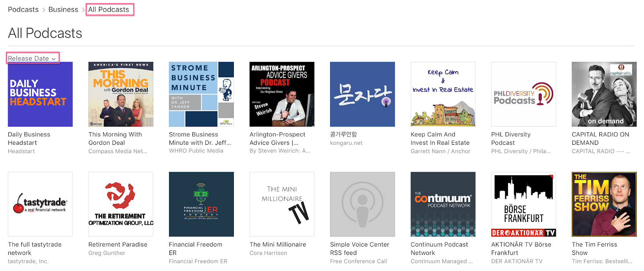
Task: Click AKTIONÄR TV Börse Frankfurt title
Action: [521, 249]
